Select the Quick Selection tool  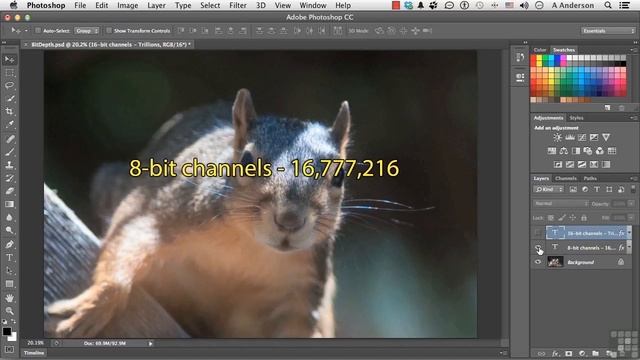9,98
